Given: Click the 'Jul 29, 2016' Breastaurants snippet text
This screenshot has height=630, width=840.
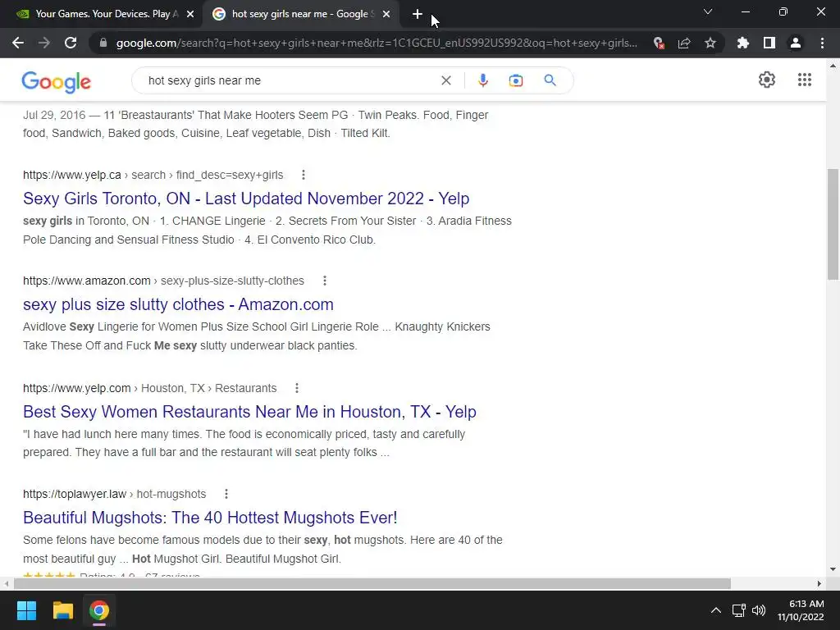Looking at the screenshot, I should click(x=256, y=124).
